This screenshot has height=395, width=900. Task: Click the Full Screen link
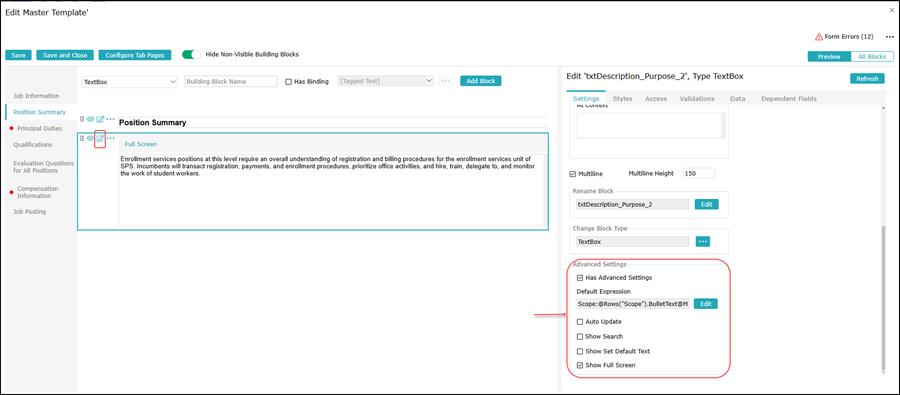(141, 144)
